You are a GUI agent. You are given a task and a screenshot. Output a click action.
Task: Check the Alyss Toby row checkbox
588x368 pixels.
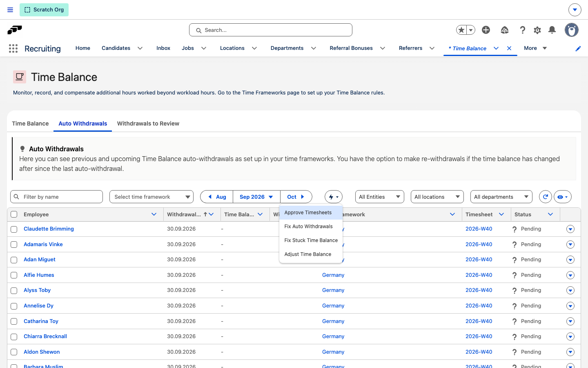[x=14, y=291]
